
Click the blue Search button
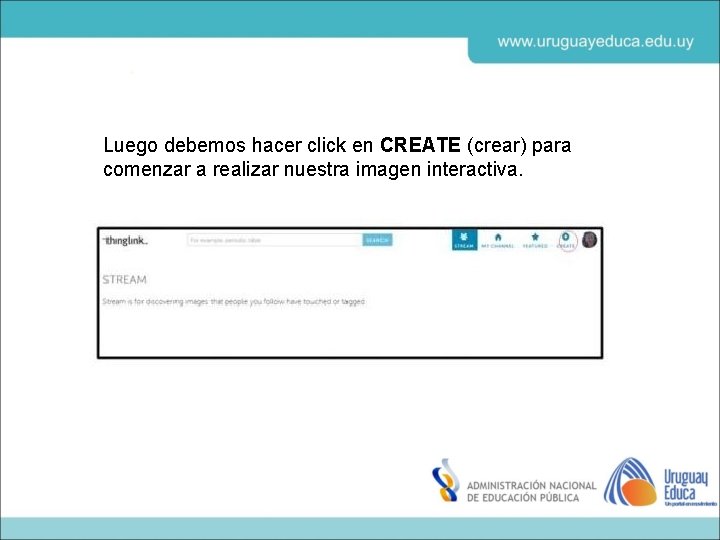point(377,240)
